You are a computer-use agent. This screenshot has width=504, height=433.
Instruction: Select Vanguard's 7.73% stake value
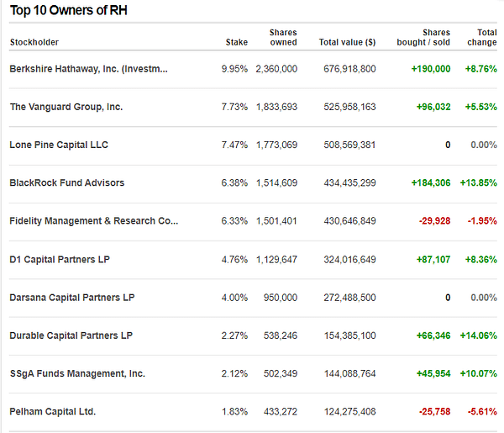tap(234, 107)
